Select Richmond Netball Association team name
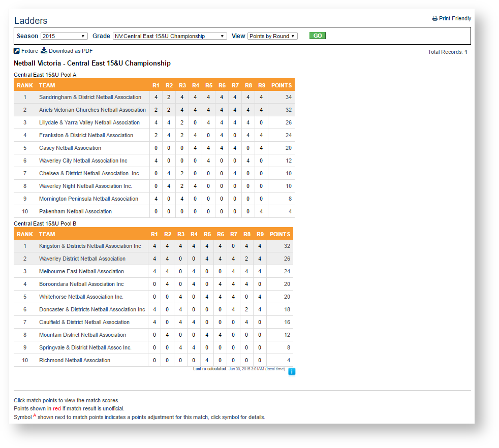499x448 pixels. (x=75, y=361)
